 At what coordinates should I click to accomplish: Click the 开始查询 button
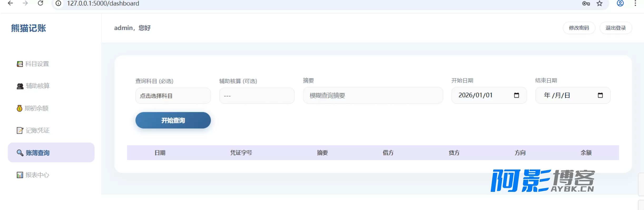tap(173, 120)
